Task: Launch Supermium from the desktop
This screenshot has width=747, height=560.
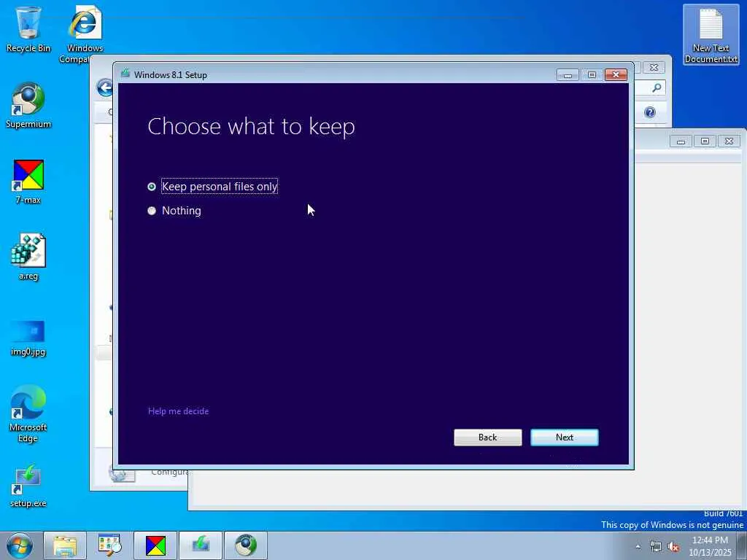Action: click(28, 106)
